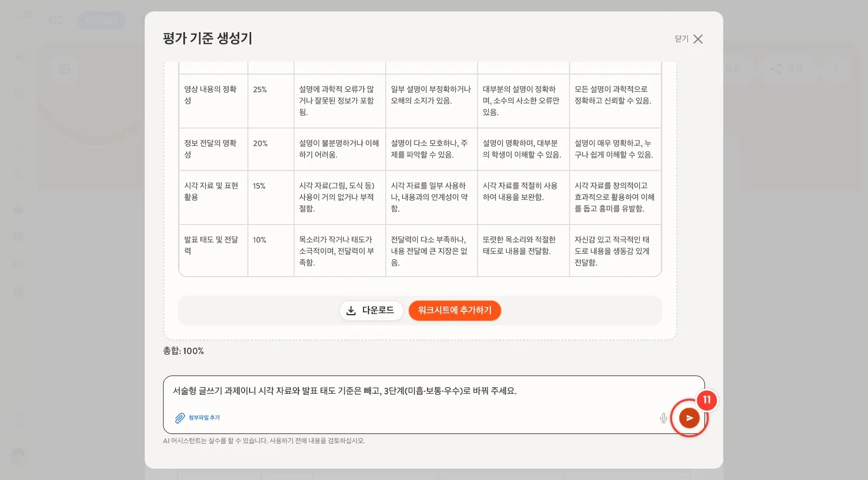
Task: Close the dialog with the X icon
Action: (698, 39)
